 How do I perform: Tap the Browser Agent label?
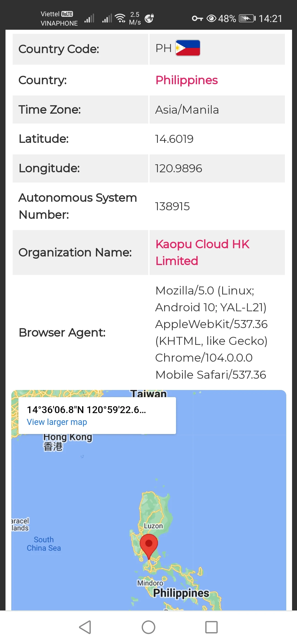pos(62,332)
